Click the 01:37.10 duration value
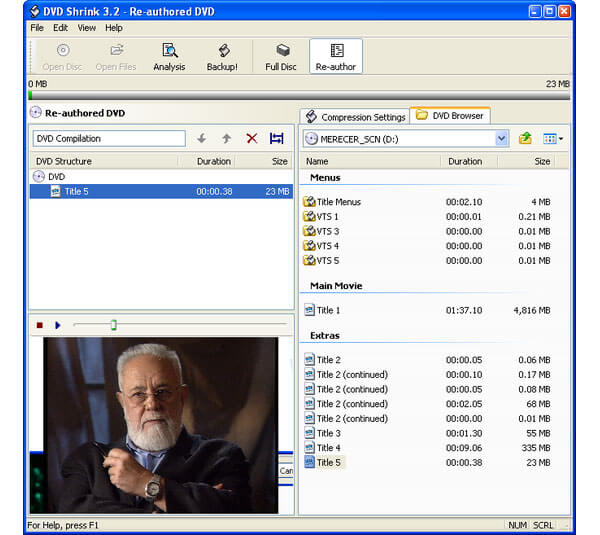 (464, 310)
